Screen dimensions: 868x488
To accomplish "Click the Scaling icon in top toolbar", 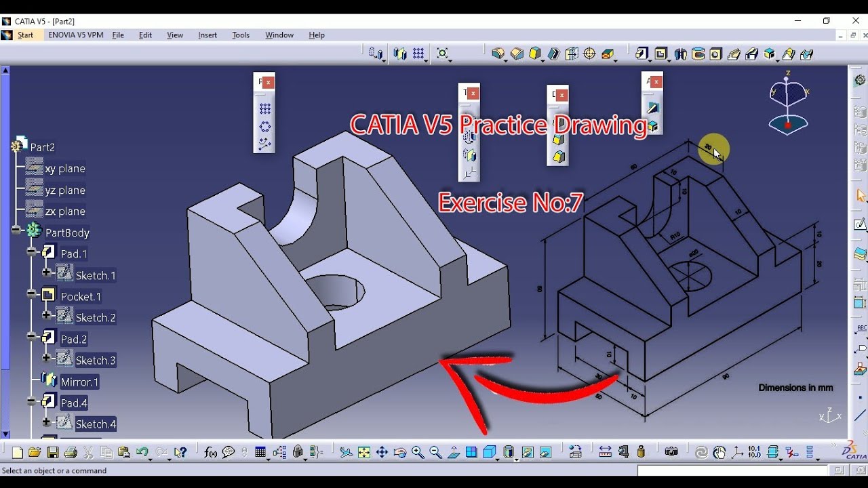I will 443,54.
